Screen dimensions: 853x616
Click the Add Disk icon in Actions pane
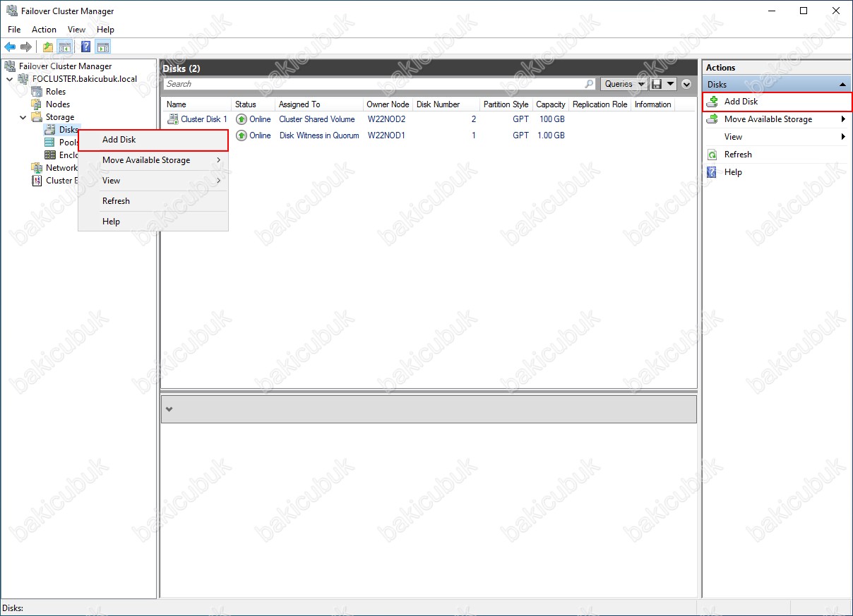pos(712,102)
